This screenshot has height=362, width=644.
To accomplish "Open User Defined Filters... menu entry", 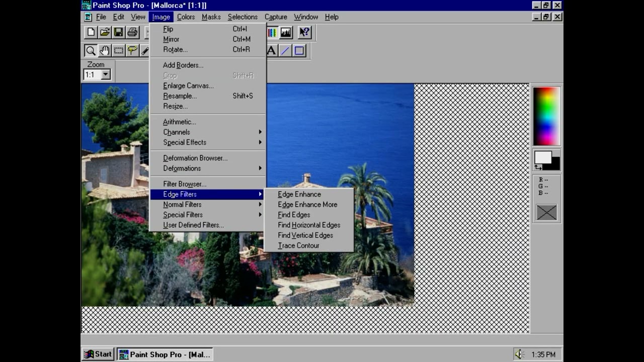I will pyautogui.click(x=208, y=225).
